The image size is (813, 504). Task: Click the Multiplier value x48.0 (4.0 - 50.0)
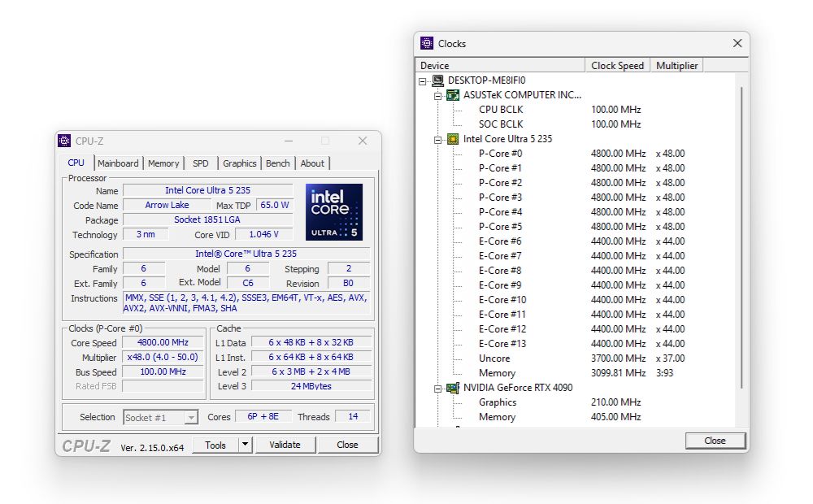point(163,357)
